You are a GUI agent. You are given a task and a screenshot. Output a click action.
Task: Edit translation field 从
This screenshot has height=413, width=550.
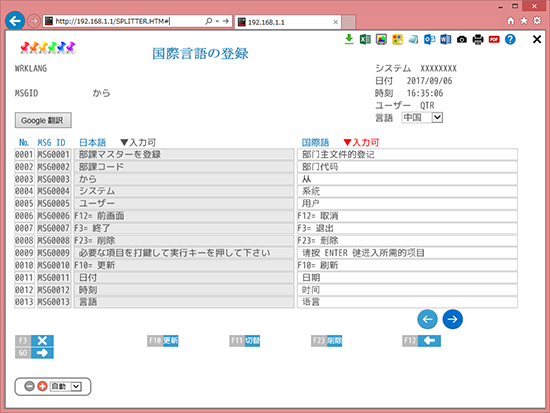tap(407, 179)
